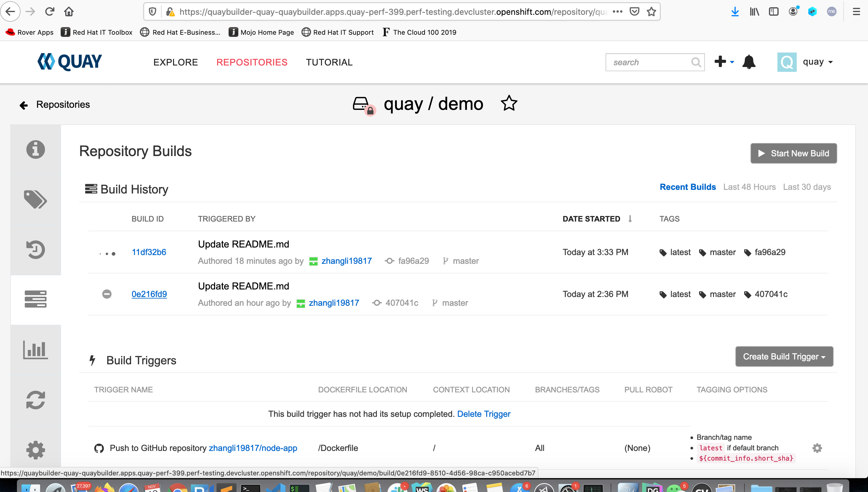The height and width of the screenshot is (492, 868).
Task: Open the Tags sidebar icon
Action: point(36,200)
